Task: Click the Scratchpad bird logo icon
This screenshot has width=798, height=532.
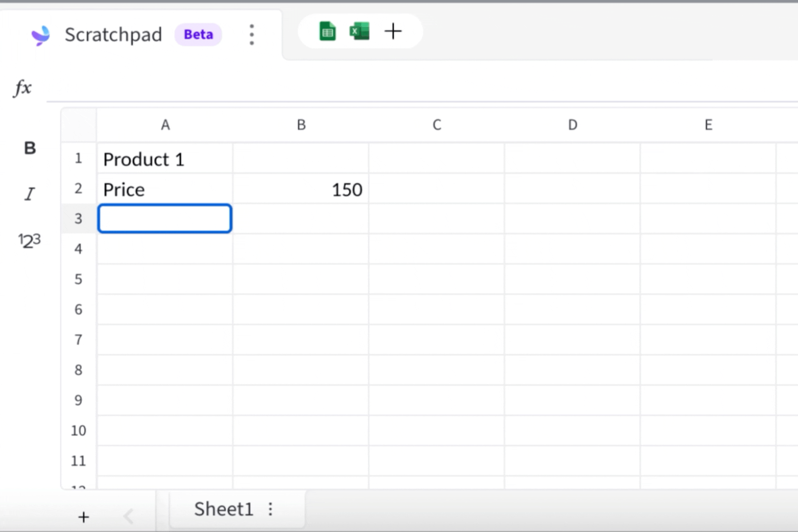Action: click(40, 35)
